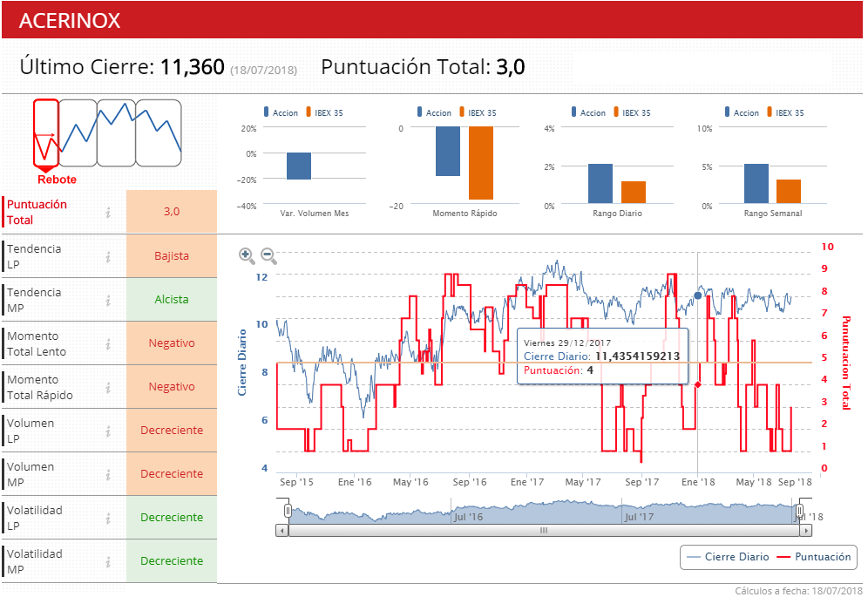
Task: Grab the left navigator range handle
Action: point(288,510)
